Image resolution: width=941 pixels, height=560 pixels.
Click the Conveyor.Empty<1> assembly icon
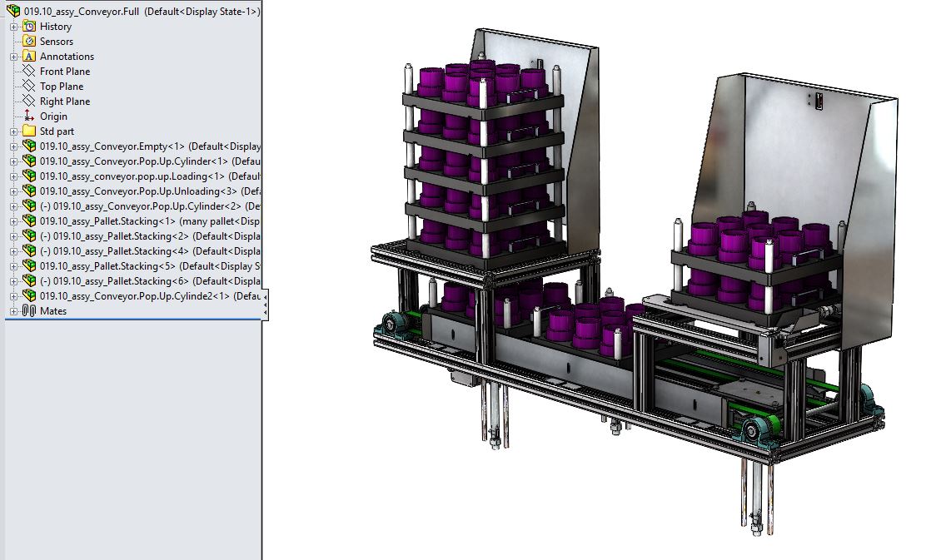(x=29, y=146)
